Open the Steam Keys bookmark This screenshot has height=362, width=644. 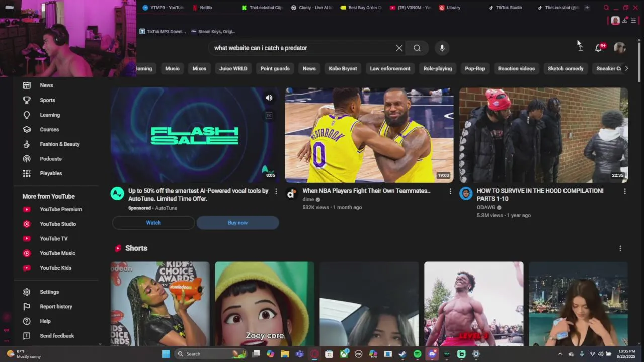pos(213,31)
